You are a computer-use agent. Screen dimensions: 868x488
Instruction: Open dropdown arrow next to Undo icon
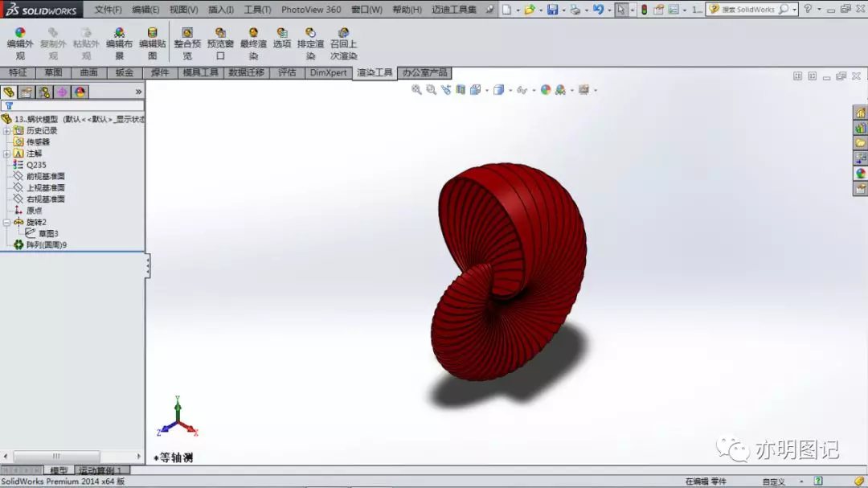pos(609,10)
